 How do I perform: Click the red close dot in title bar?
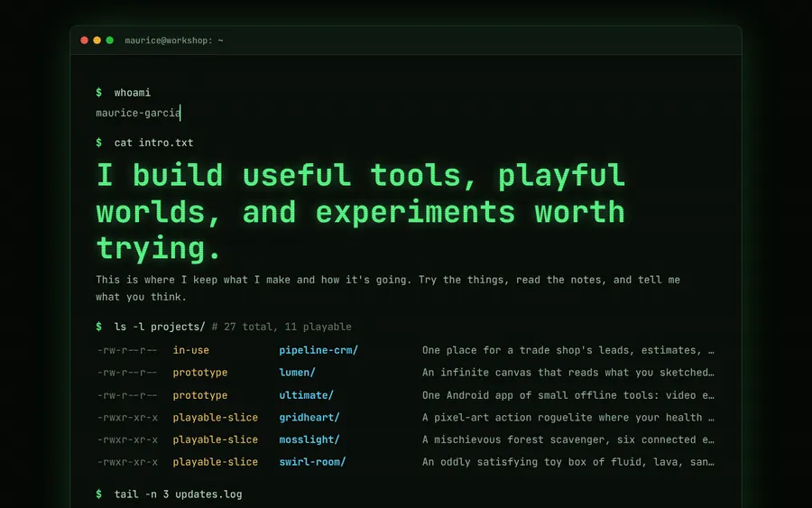click(x=85, y=41)
